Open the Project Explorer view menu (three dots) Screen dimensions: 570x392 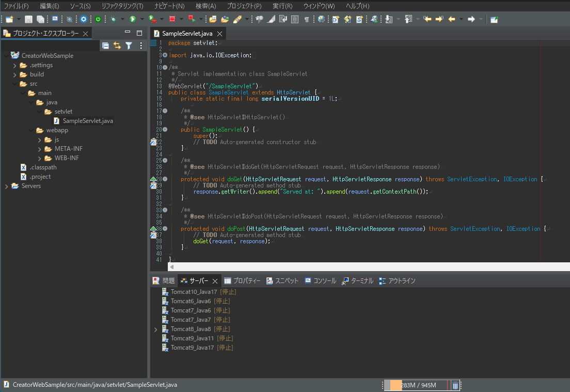[141, 45]
